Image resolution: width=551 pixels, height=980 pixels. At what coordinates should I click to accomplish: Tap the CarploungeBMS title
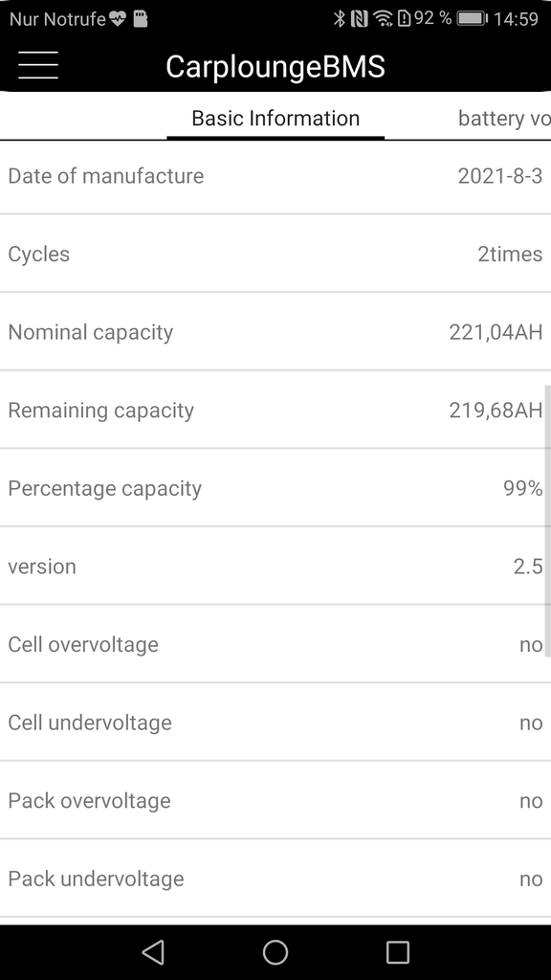click(x=275, y=66)
